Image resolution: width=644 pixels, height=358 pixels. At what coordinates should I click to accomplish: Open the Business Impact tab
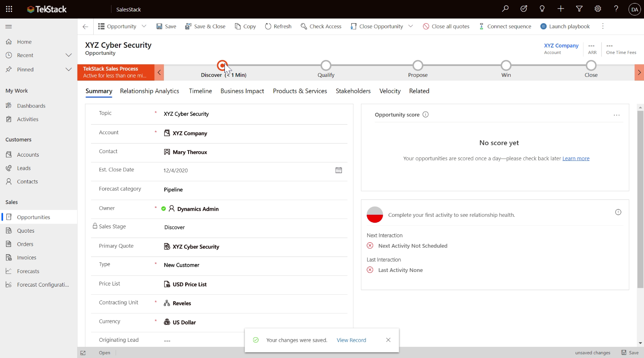click(242, 91)
